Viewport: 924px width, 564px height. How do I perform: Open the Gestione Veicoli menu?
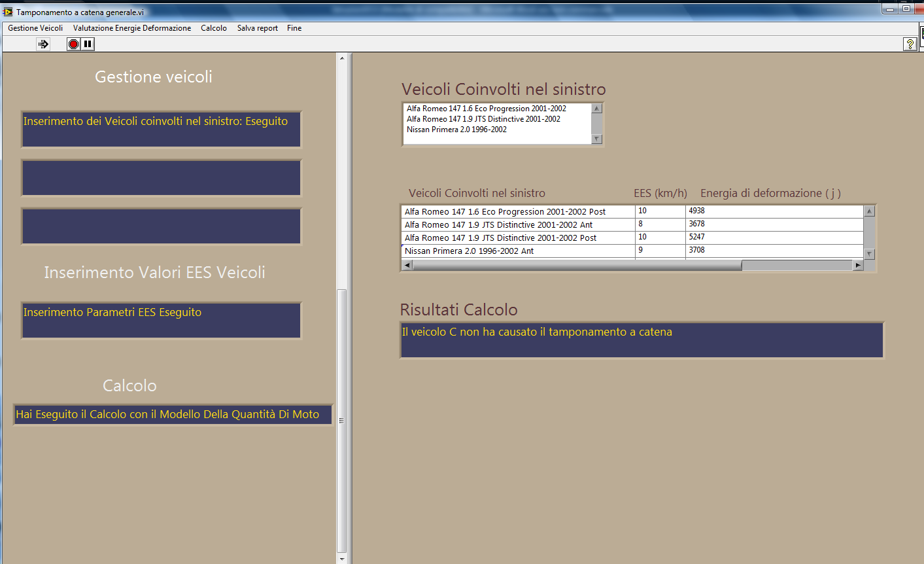click(x=35, y=28)
